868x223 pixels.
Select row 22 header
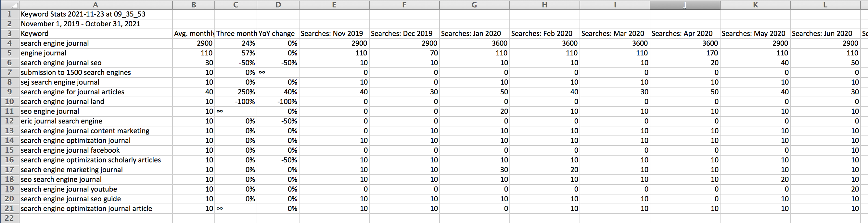tap(9, 218)
